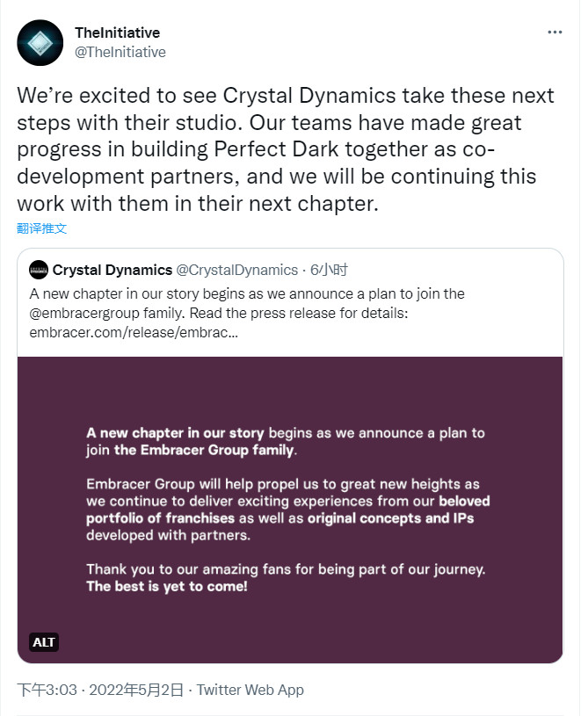The height and width of the screenshot is (716, 588).
Task: Click the @TheInitiative handle
Action: [x=120, y=52]
